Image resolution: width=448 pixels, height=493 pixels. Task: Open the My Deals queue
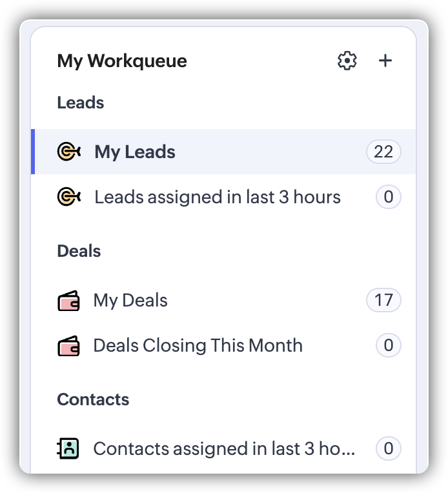(x=130, y=301)
